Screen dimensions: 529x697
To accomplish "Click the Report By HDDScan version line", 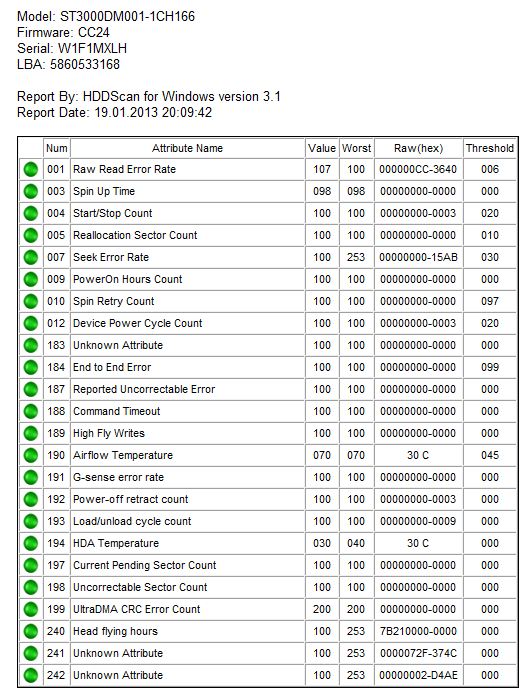I will click(149, 96).
